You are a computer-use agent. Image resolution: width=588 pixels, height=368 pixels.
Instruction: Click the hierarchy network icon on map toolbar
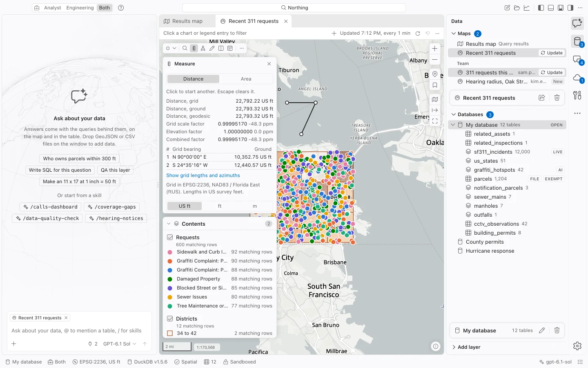point(203,48)
